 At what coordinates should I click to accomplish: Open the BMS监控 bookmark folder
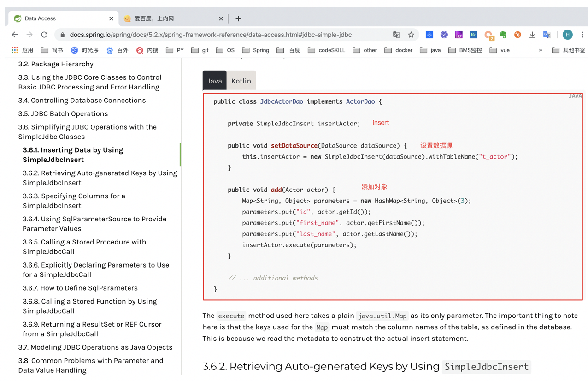(465, 50)
